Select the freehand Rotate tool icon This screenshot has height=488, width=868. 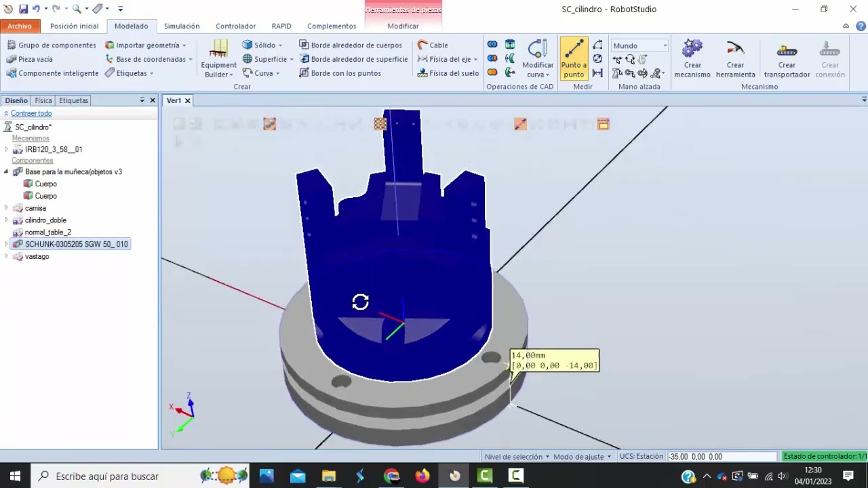(630, 60)
